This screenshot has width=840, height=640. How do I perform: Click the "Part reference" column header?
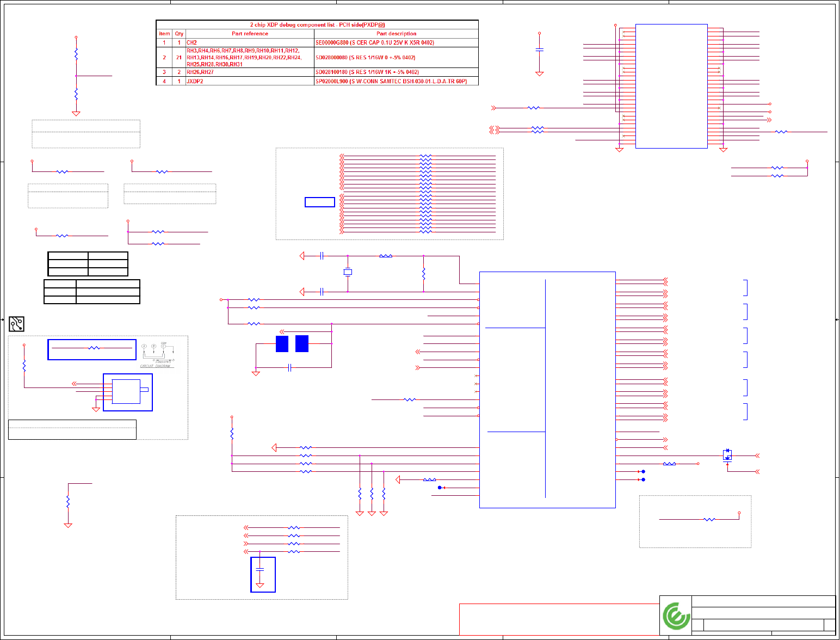250,34
